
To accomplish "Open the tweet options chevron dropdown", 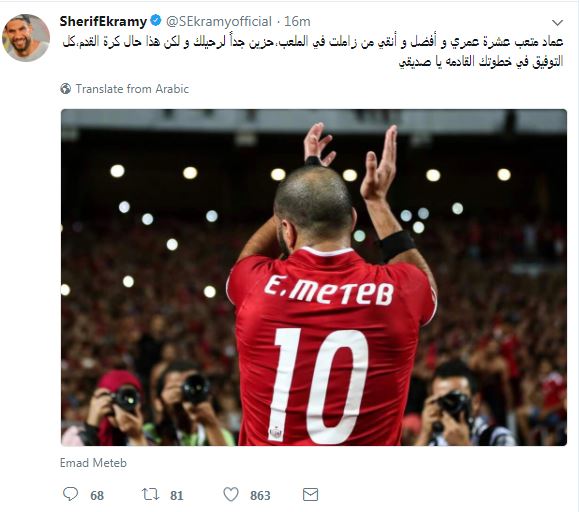I will point(557,23).
